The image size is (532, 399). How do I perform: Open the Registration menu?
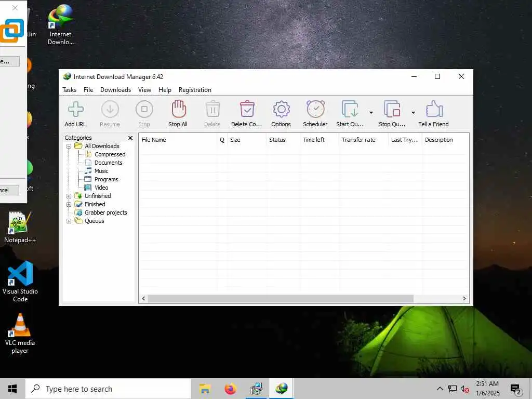pos(195,90)
